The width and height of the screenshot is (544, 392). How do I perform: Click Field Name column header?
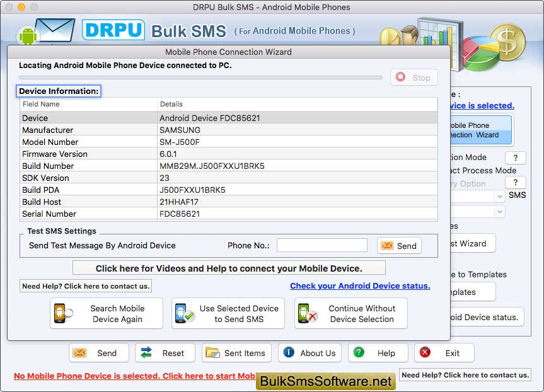pyautogui.click(x=88, y=104)
